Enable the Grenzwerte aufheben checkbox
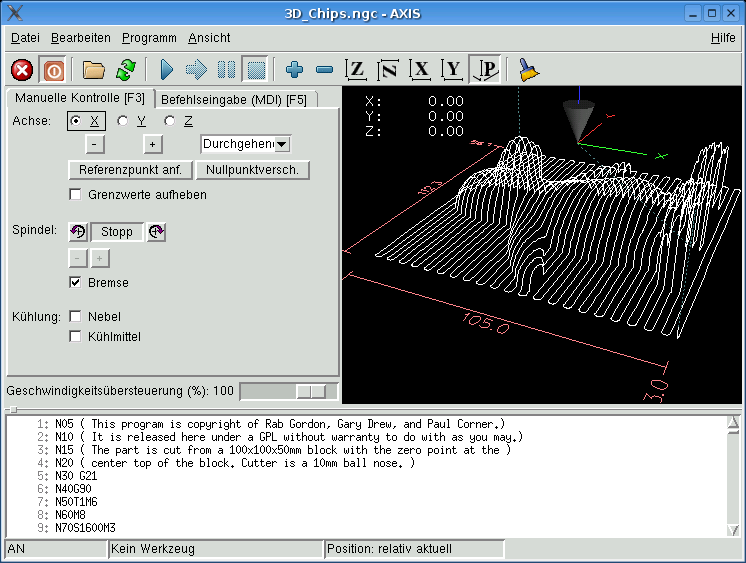746x563 pixels. click(x=75, y=194)
